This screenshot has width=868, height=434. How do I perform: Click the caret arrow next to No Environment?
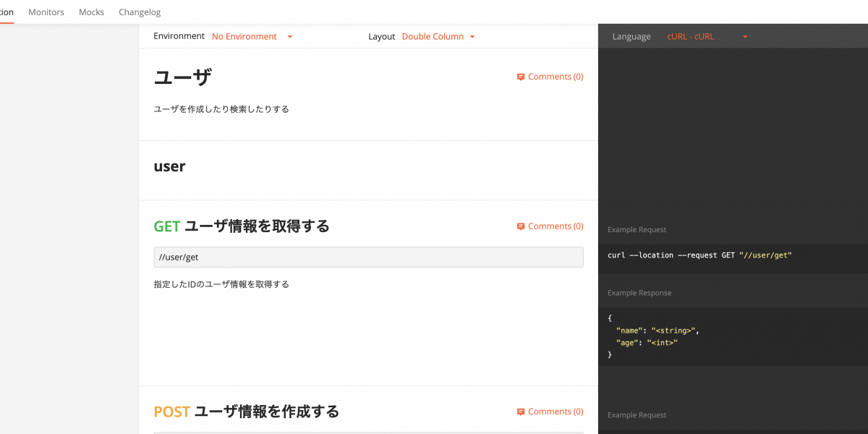290,37
